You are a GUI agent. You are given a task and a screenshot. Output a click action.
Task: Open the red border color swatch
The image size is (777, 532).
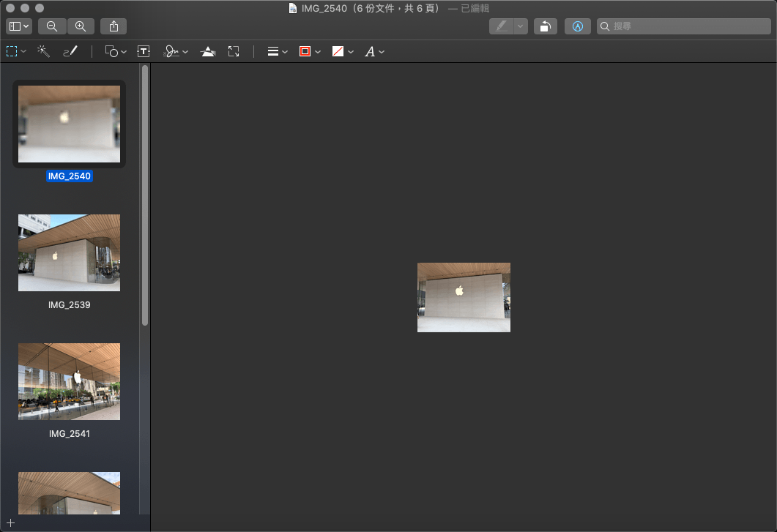pos(305,51)
